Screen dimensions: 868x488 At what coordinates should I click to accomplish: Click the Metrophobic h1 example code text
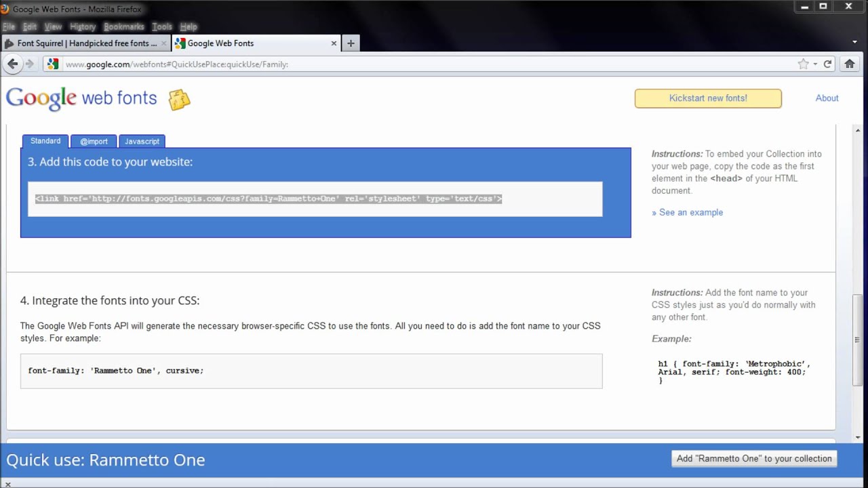(734, 372)
